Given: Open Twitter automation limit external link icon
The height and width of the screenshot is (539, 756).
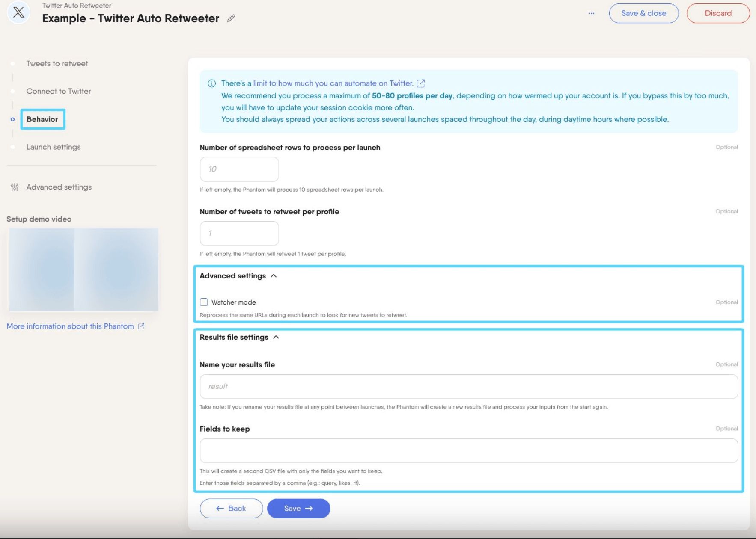Looking at the screenshot, I should tap(421, 83).
